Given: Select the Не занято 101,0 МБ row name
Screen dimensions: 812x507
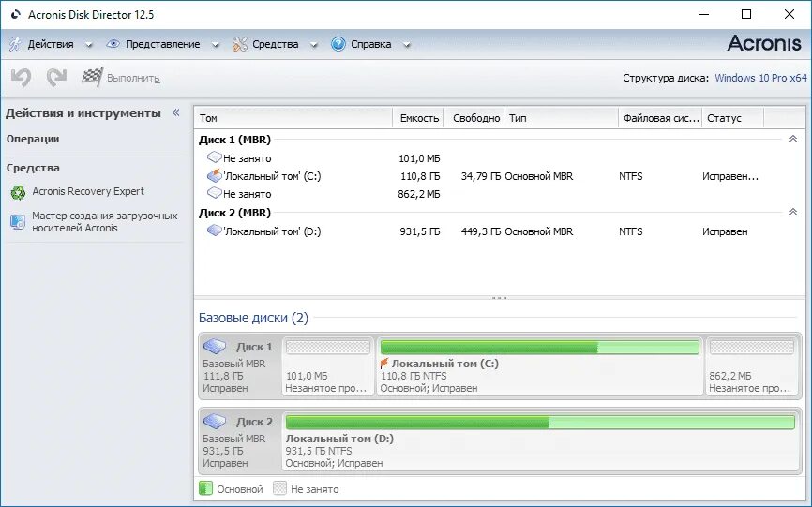Looking at the screenshot, I should (x=247, y=158).
